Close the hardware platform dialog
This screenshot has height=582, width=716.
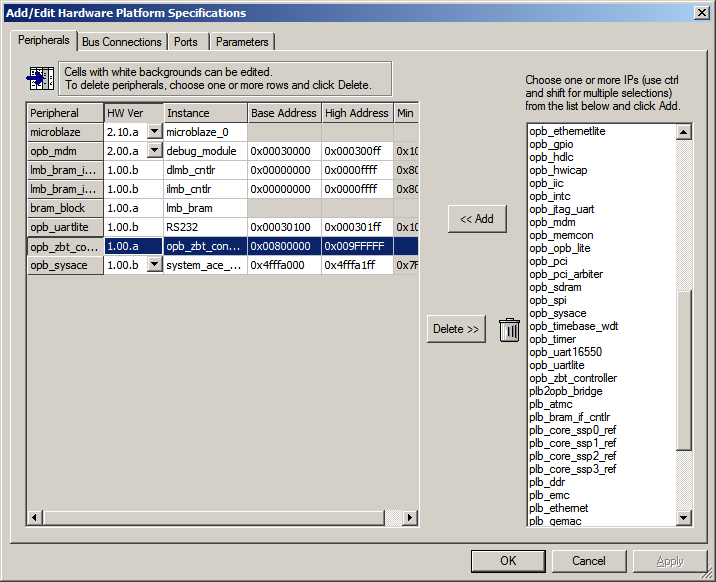pyautogui.click(x=702, y=12)
